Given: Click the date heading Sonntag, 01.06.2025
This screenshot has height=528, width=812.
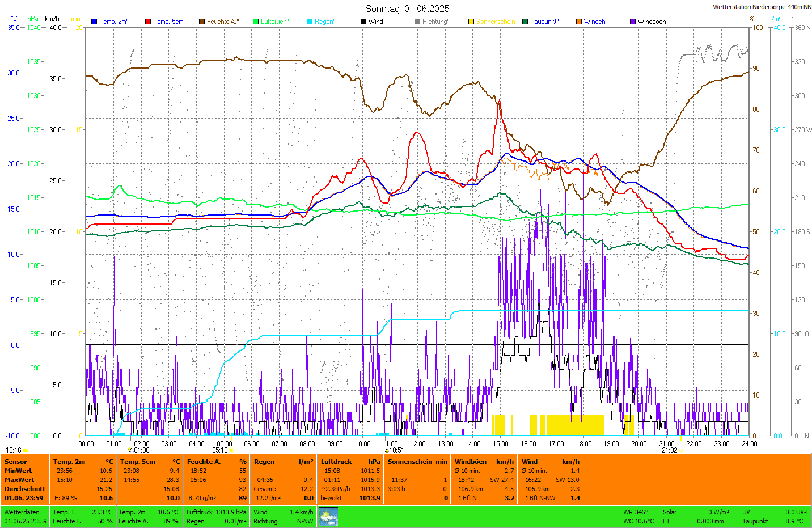Looking at the screenshot, I should (x=407, y=9).
